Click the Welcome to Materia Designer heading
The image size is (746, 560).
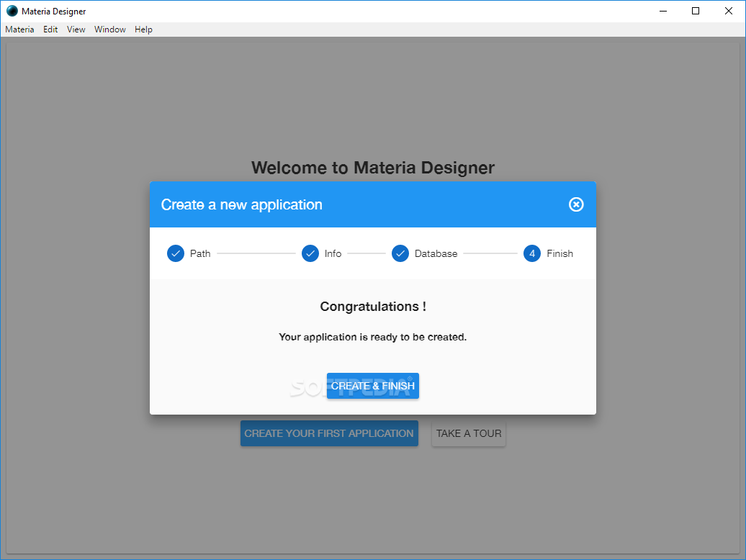click(373, 168)
